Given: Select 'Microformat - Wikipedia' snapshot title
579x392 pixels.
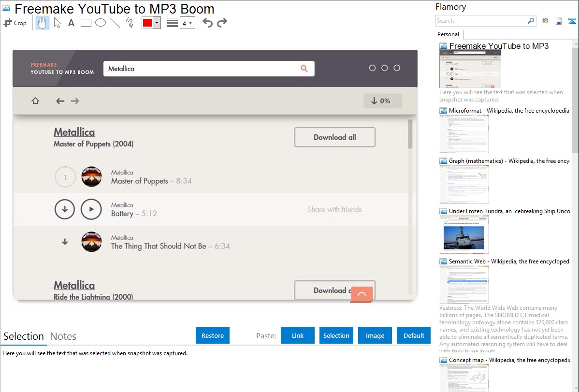Looking at the screenshot, I should [x=509, y=111].
